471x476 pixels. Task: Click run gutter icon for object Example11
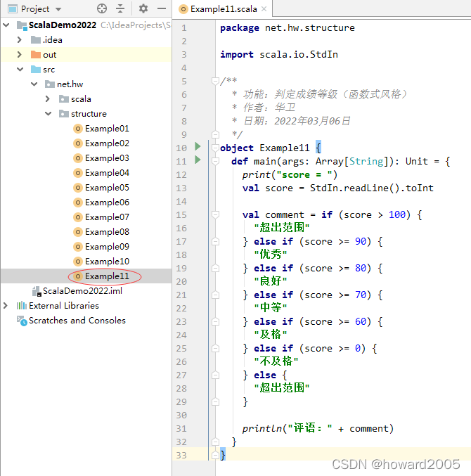coord(198,146)
